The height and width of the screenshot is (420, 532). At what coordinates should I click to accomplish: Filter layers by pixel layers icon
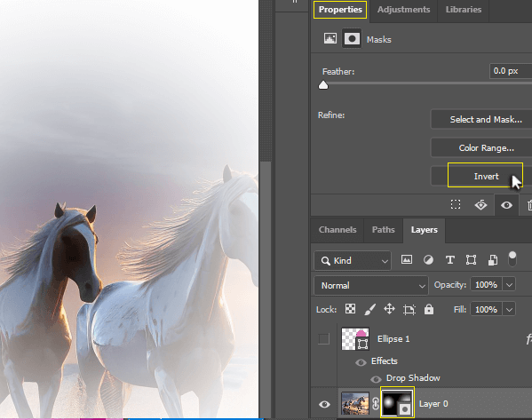pos(407,260)
